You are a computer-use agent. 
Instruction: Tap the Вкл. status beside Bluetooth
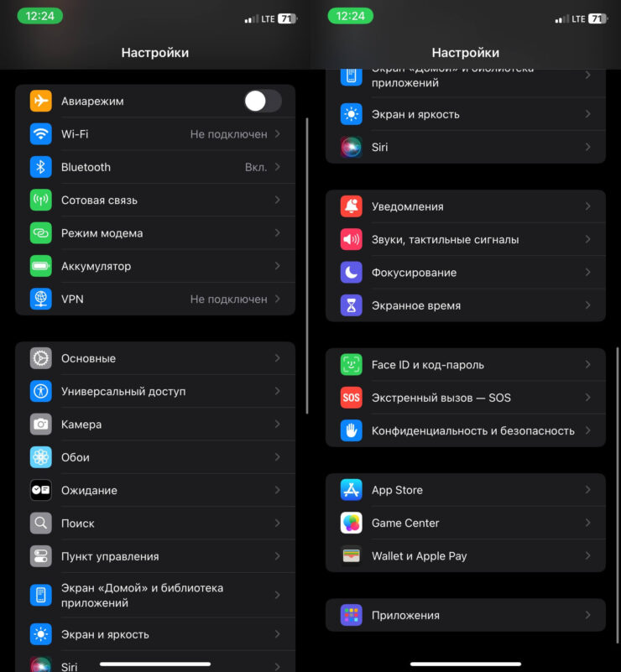coord(256,167)
